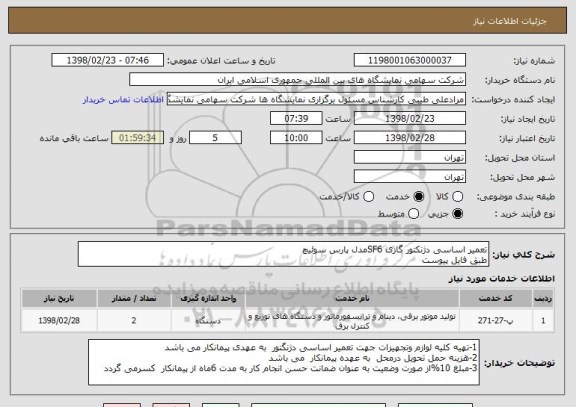
Task: Select the جزیی purchase type radio
Action: coord(457,213)
